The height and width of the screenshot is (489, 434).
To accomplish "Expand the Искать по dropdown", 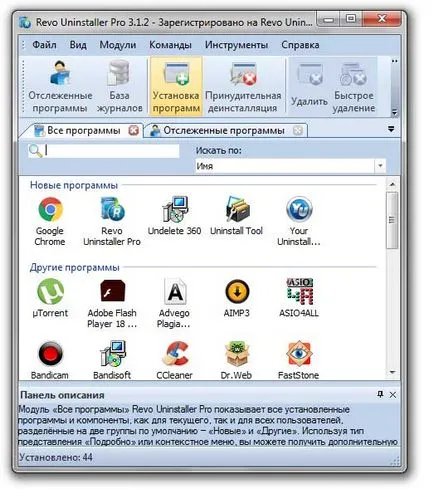I will 380,166.
